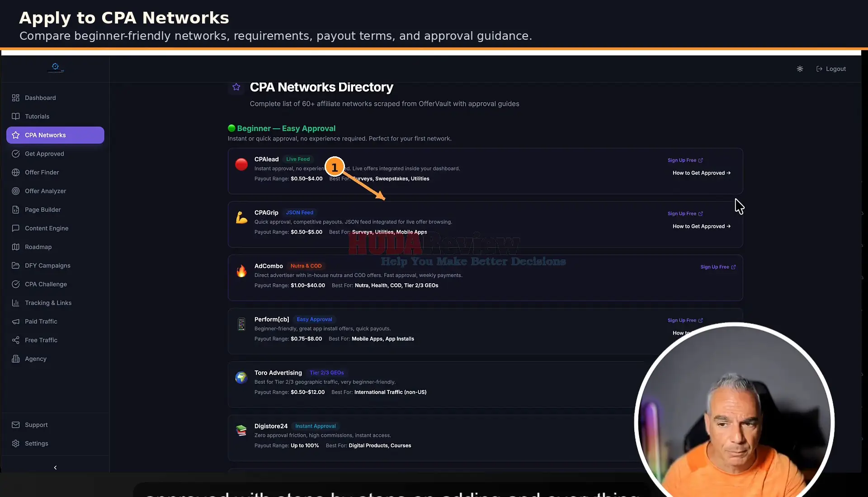Select the Perform[cb] network card
Screen dimensions: 868x497
(x=485, y=331)
